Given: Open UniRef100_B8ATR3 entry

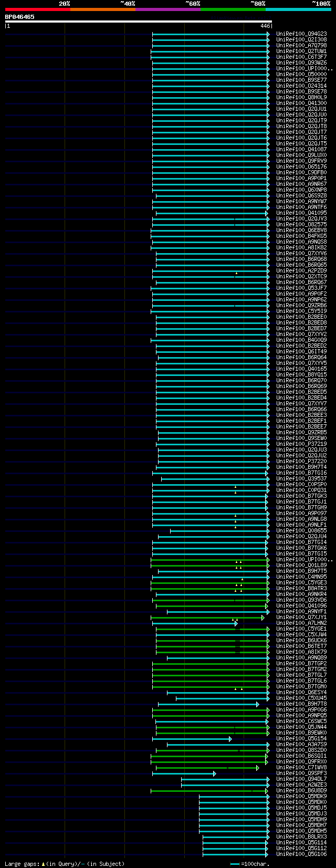Looking at the screenshot, I should [301, 588].
